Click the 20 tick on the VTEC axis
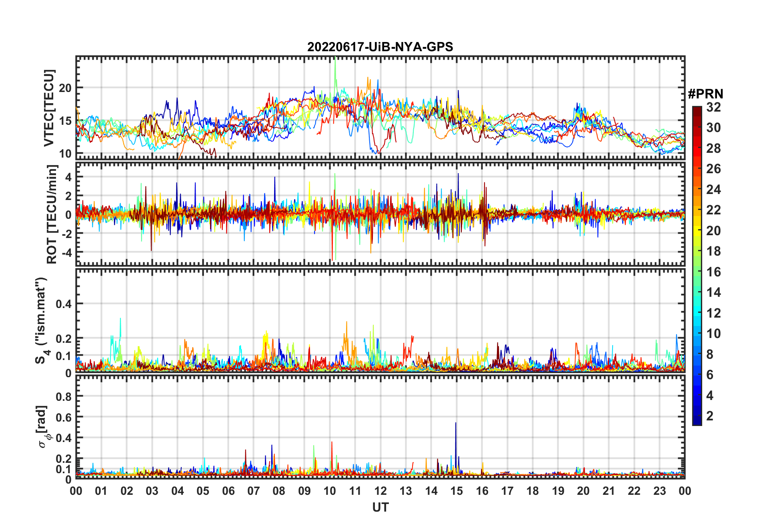 pyautogui.click(x=66, y=88)
